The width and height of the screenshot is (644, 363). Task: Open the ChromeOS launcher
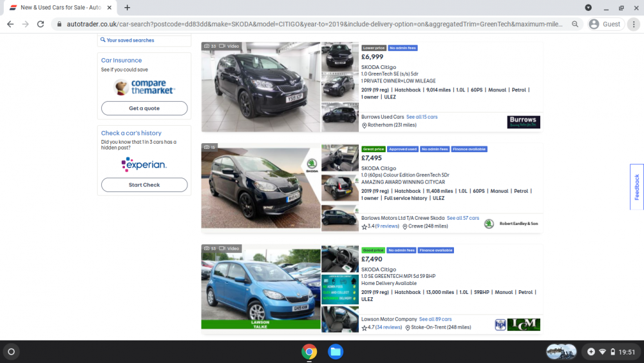[12, 352]
